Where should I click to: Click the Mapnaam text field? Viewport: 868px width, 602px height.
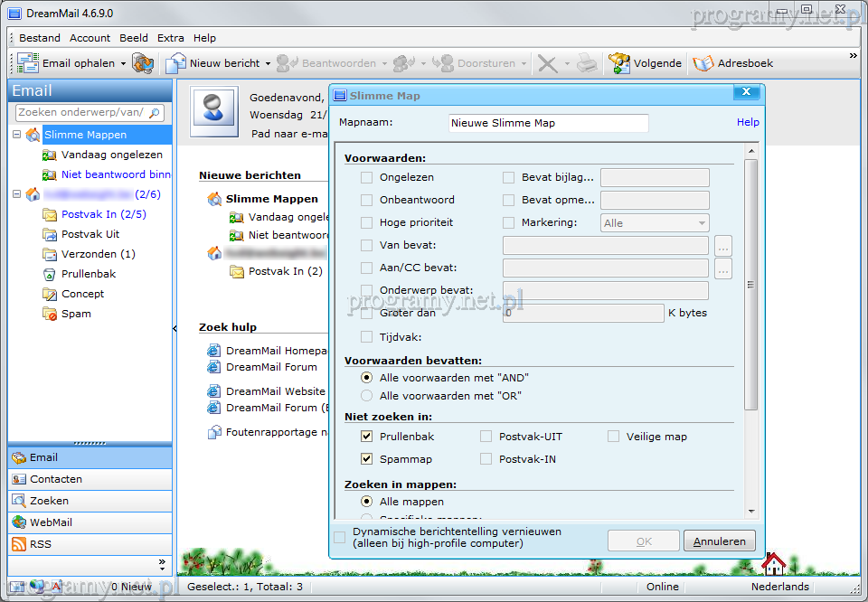(x=548, y=123)
